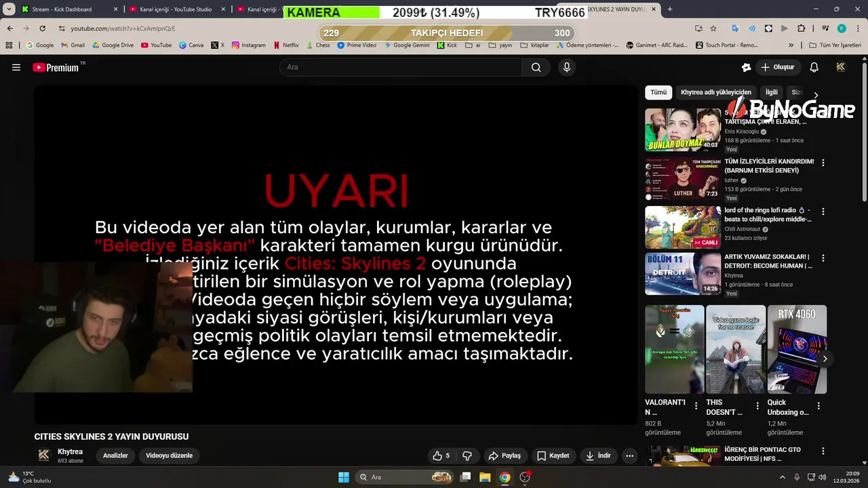The height and width of the screenshot is (488, 868).
Task: Open the kitaplar bookmark folder
Action: [534, 45]
